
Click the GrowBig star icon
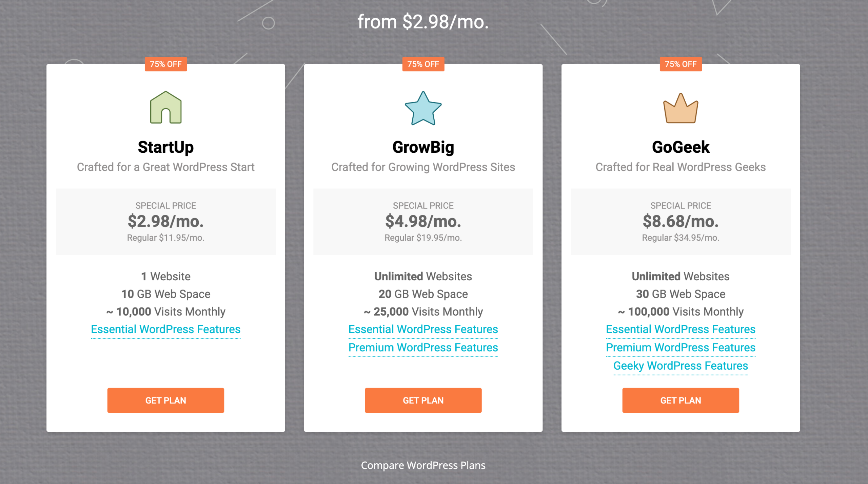[423, 109]
